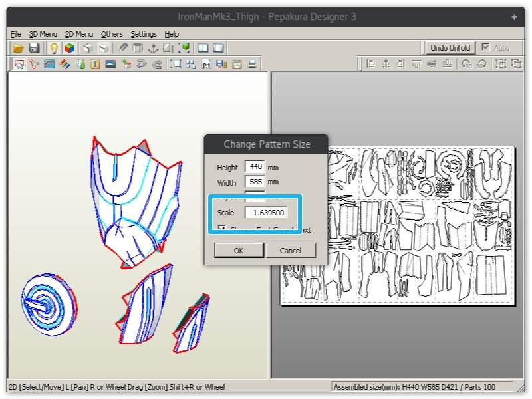Click the second rotate 90 degrees icon
Viewport: 532px width, 399px height.
tap(481, 64)
